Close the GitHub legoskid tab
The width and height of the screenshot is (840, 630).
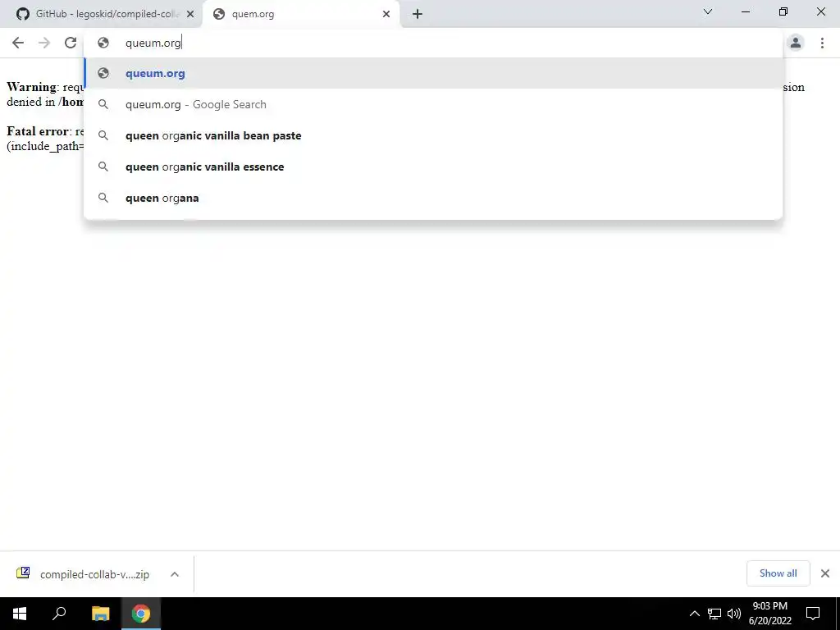(190, 14)
